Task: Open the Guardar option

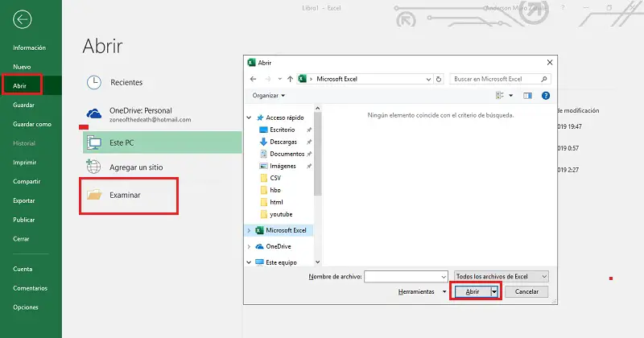Action: (24, 105)
